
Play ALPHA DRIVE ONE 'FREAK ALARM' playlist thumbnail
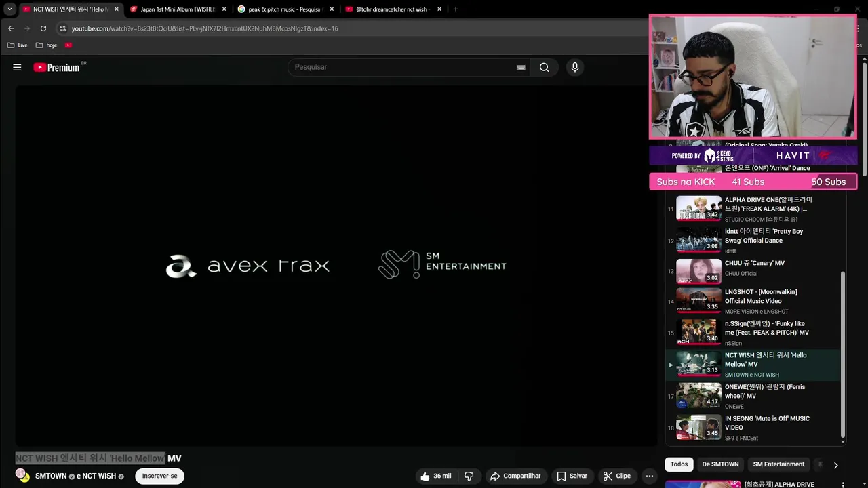coord(698,208)
